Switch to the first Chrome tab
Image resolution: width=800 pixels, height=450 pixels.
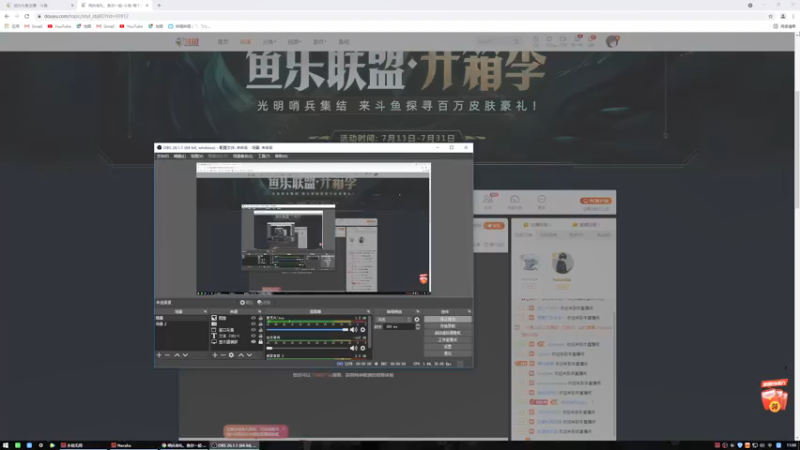pos(38,5)
